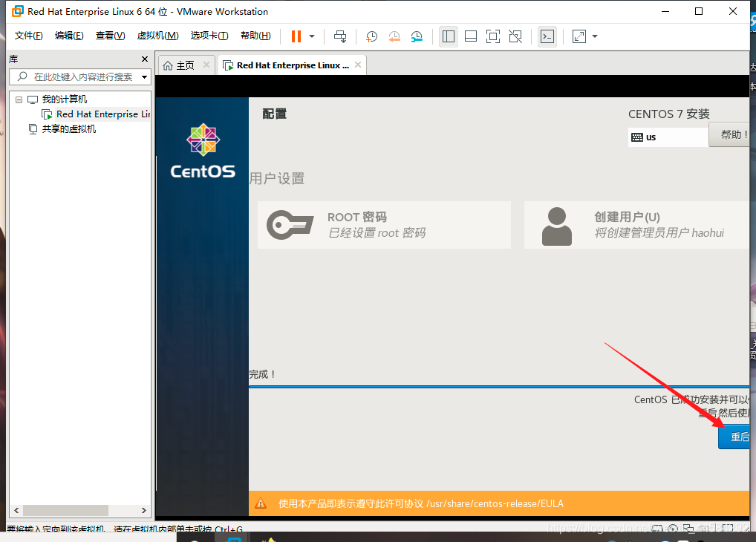Screen dimensions: 756x542
Task: Open the 选项卡(T) menu
Action: tap(209, 36)
